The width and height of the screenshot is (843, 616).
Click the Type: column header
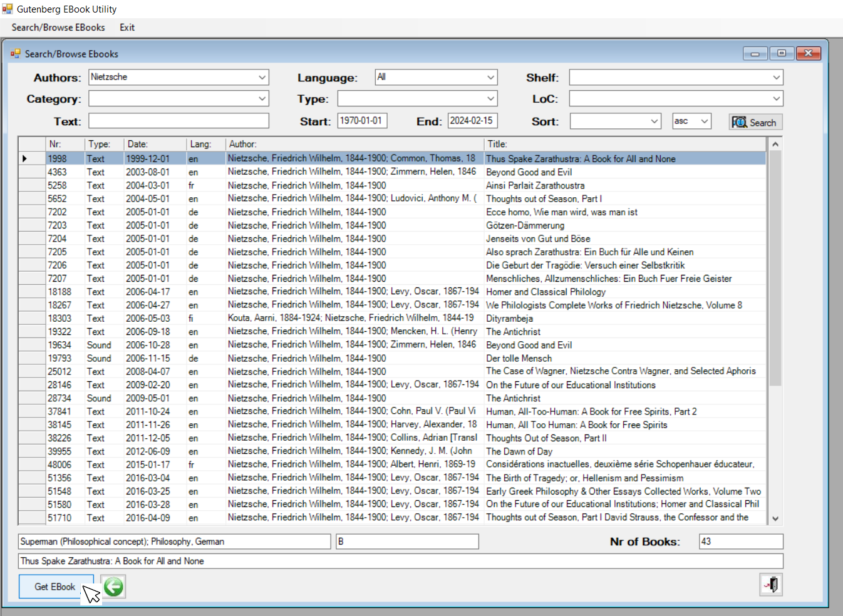(x=104, y=144)
